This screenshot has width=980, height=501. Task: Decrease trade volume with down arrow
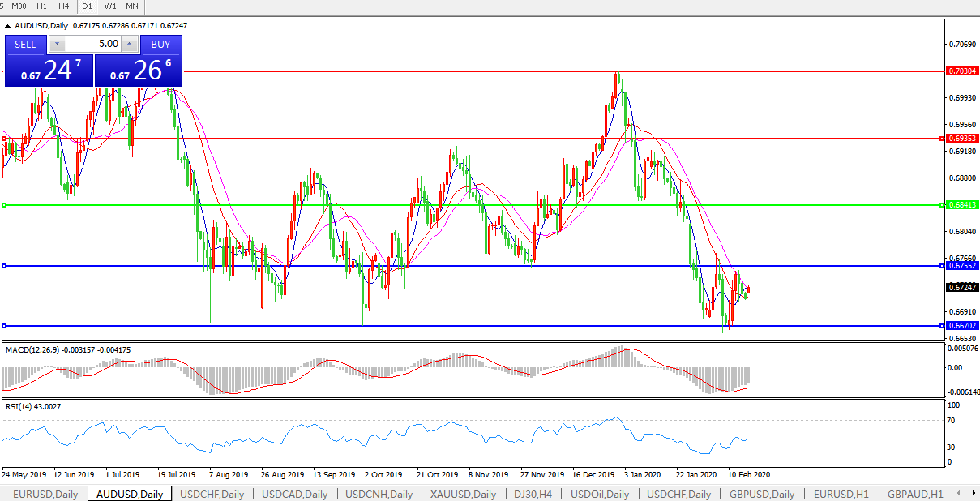(x=57, y=45)
